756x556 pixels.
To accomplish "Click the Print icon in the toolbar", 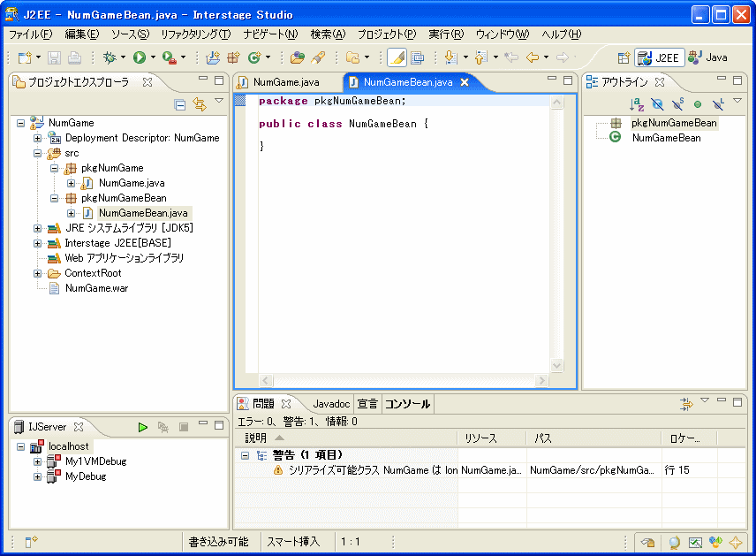I will point(74,58).
